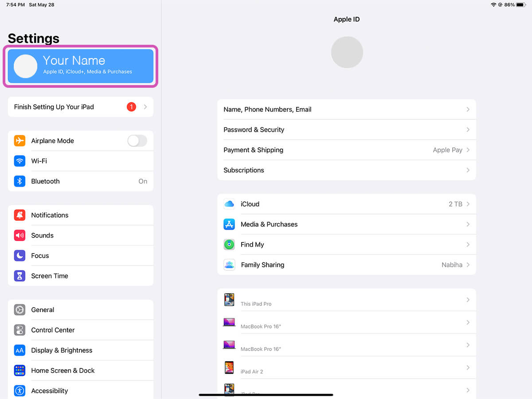Open Wi-Fi settings via the blue Wi-Fi icon
Screen dimensions: 532x399
coord(20,161)
